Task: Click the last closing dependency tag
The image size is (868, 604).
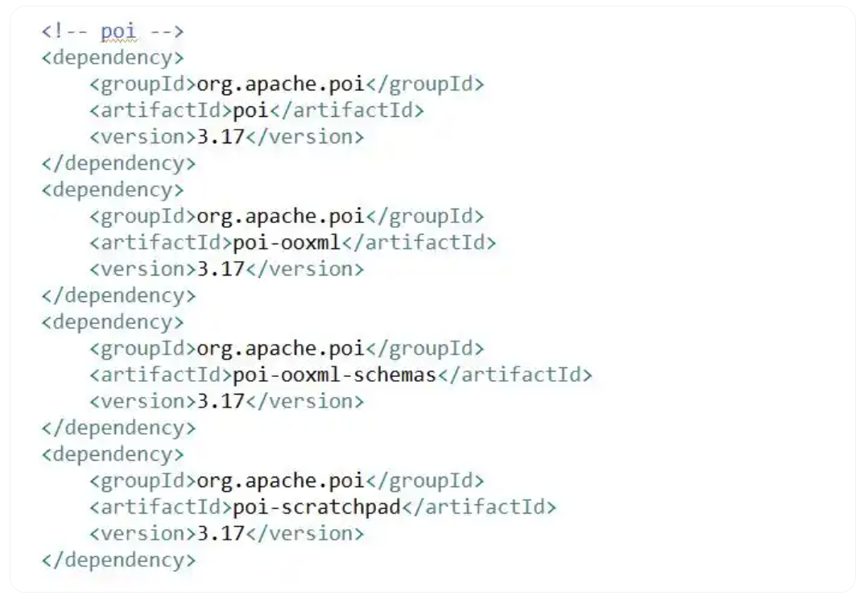Action: click(118, 561)
